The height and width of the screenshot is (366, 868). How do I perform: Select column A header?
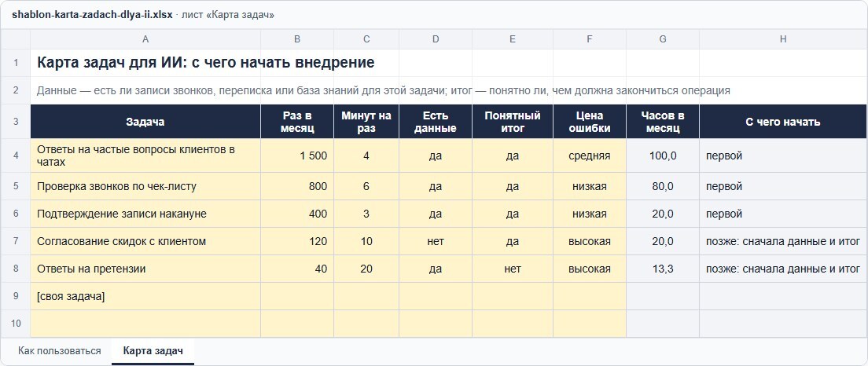coord(145,39)
